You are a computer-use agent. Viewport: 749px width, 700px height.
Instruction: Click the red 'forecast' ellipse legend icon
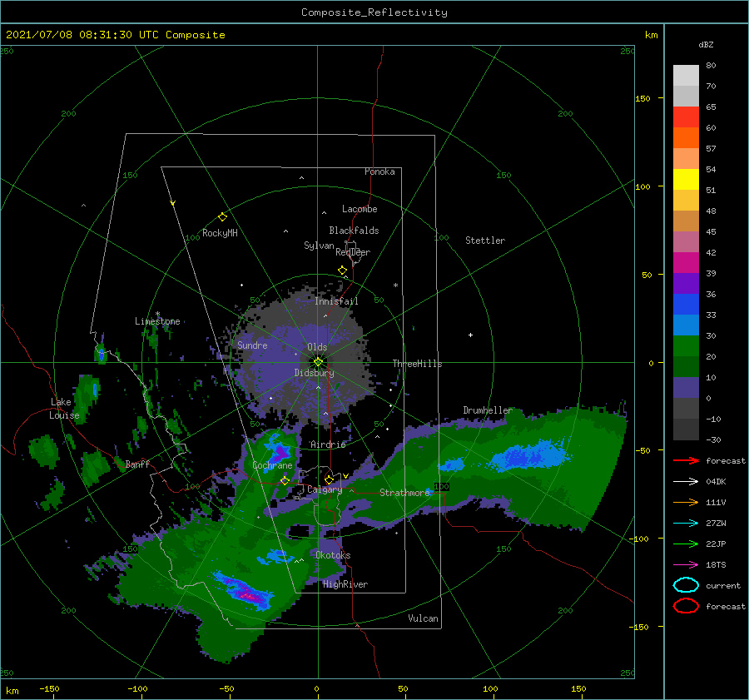coord(686,606)
